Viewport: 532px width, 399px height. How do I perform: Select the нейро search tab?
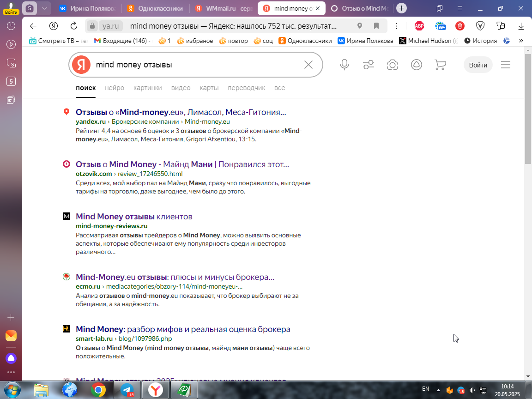click(115, 88)
